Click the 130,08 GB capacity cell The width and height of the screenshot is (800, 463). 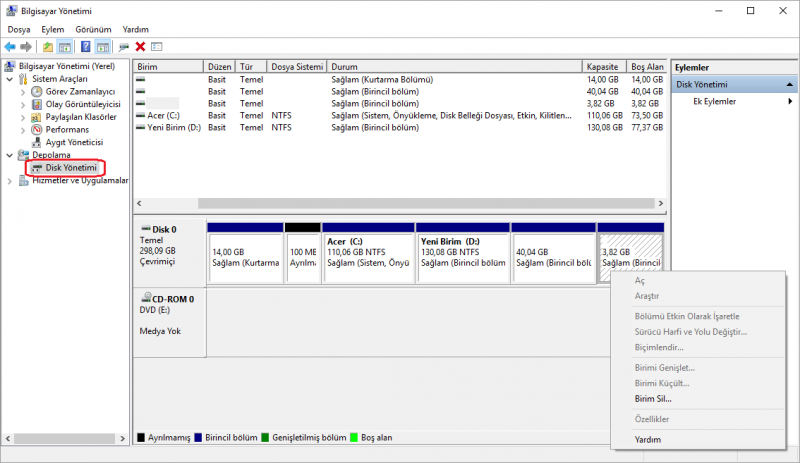click(x=605, y=127)
